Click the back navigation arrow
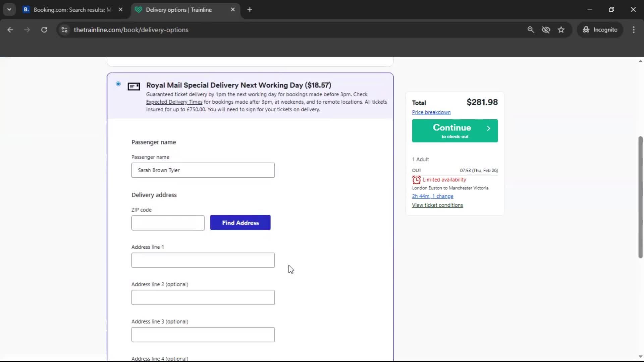Image resolution: width=644 pixels, height=362 pixels. pos(10,29)
